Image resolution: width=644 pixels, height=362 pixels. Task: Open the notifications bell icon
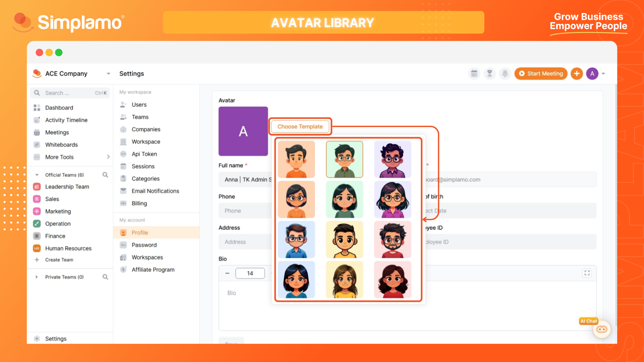coord(505,73)
